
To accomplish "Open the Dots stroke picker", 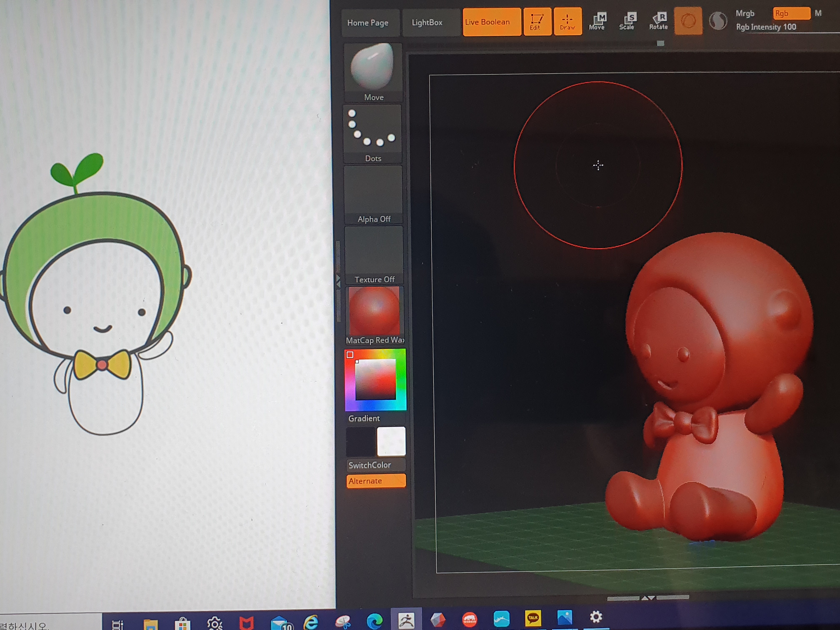I will pyautogui.click(x=372, y=134).
